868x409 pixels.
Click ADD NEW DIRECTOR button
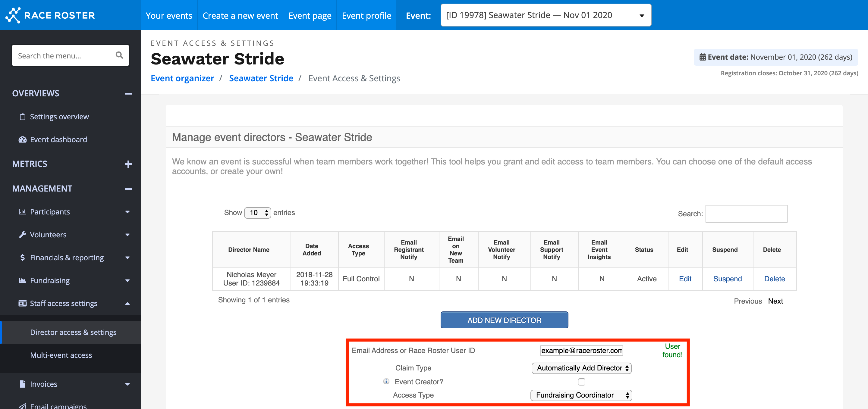point(504,320)
